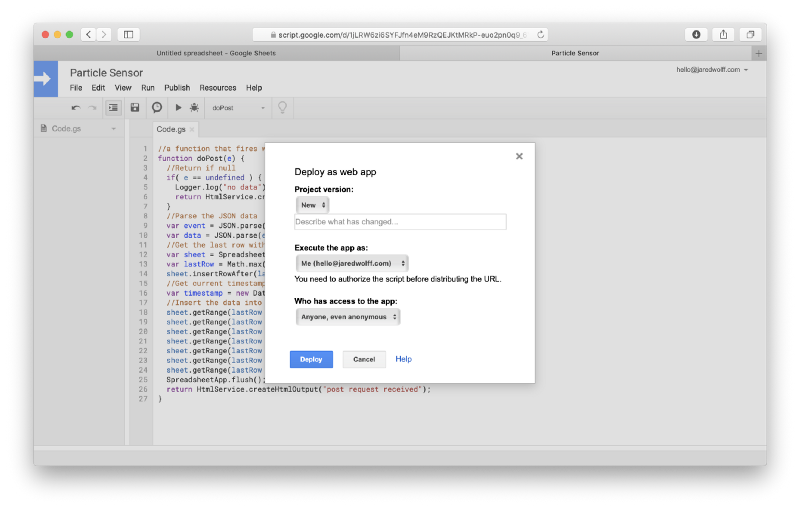Open the File menu

pos(76,88)
